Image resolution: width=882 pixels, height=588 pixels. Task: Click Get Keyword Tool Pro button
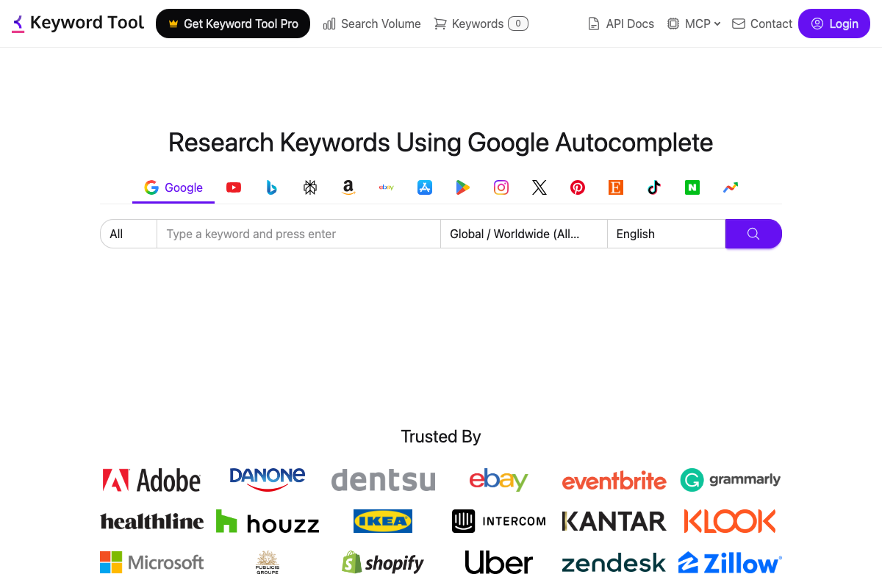click(233, 24)
